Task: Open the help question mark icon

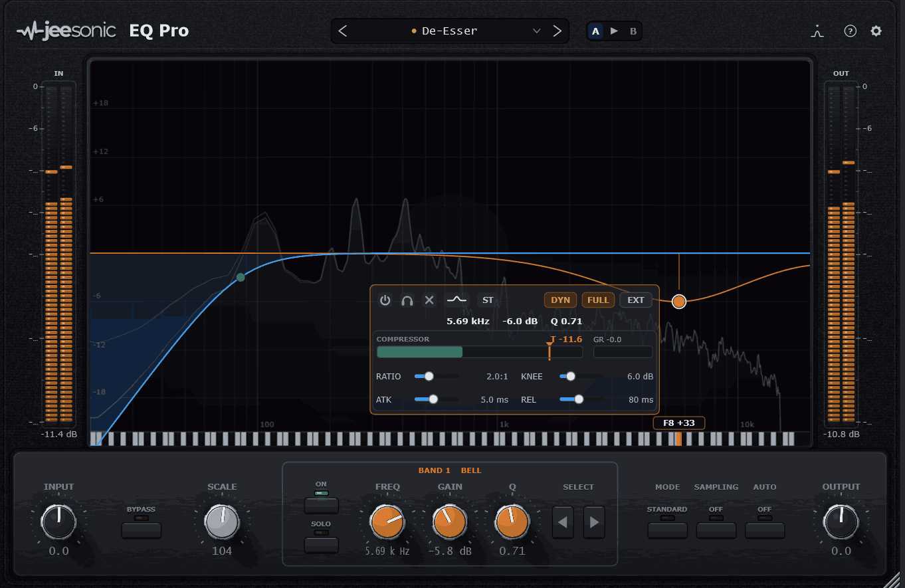Action: point(851,31)
